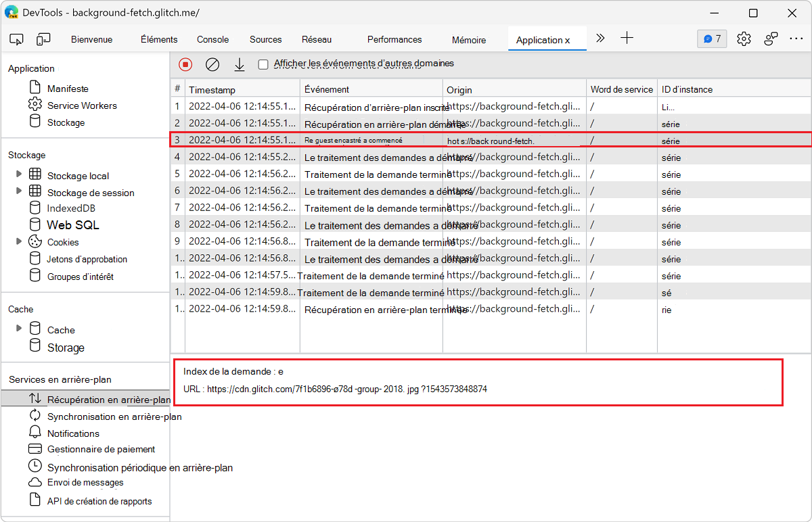Open the inspect element picker tool
812x522 pixels.
click(17, 39)
